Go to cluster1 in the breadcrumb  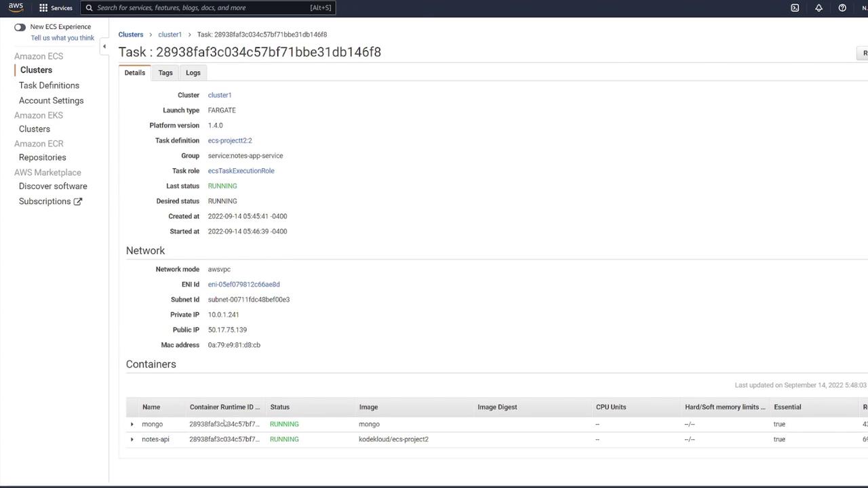tap(170, 35)
